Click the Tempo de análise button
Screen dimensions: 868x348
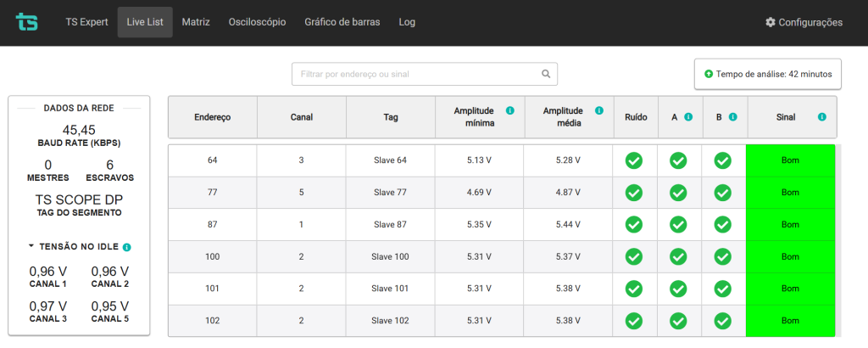768,74
